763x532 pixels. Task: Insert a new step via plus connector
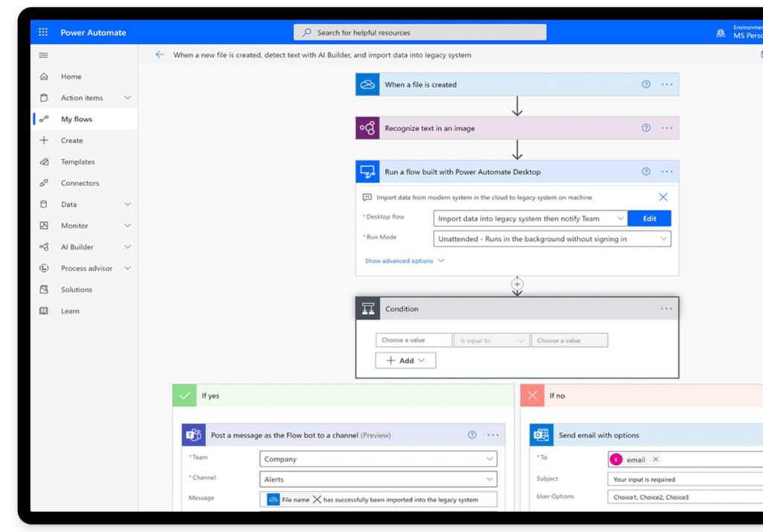pos(517,284)
